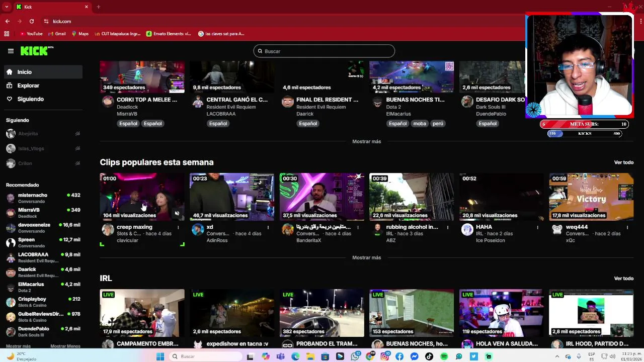The height and width of the screenshot is (362, 644).
Task: Open LACOBRAAA in recommended list
Action: [43, 257]
